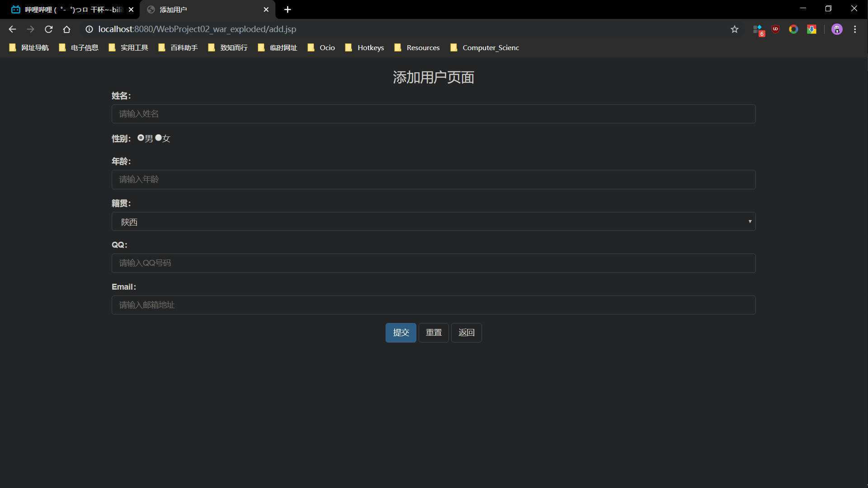Open the Hotkeys bookmark folder
This screenshot has width=868, height=488.
coord(365,48)
